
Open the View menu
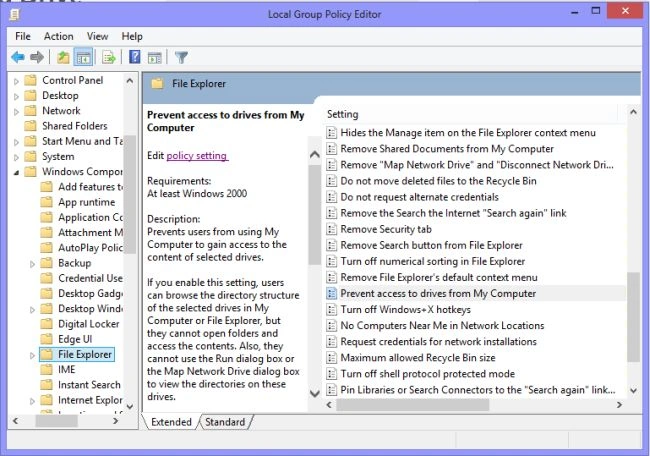(x=97, y=36)
